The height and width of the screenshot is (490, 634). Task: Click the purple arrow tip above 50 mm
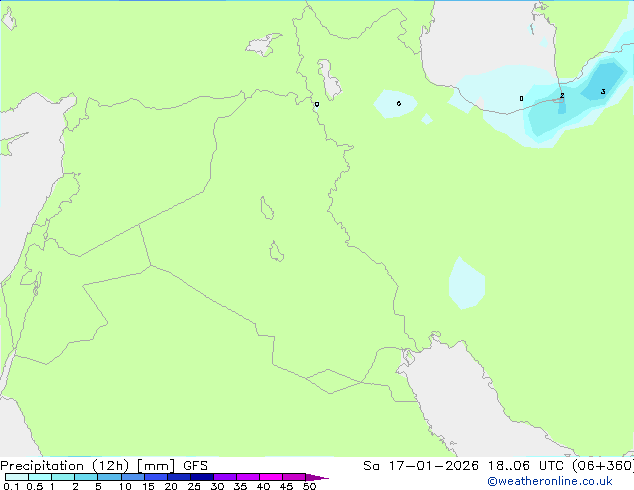click(317, 477)
